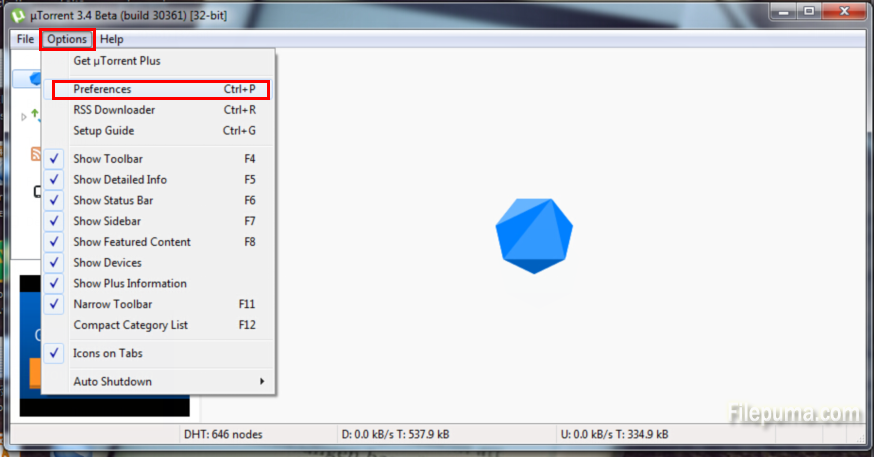Click the orange RSS feed icon in sidebar
Image resolution: width=874 pixels, height=457 pixels.
pos(36,154)
